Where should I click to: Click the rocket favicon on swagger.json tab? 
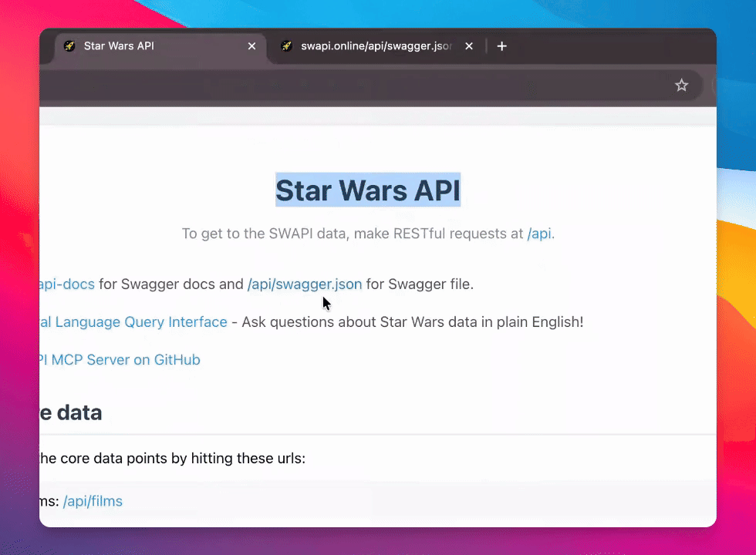click(286, 46)
